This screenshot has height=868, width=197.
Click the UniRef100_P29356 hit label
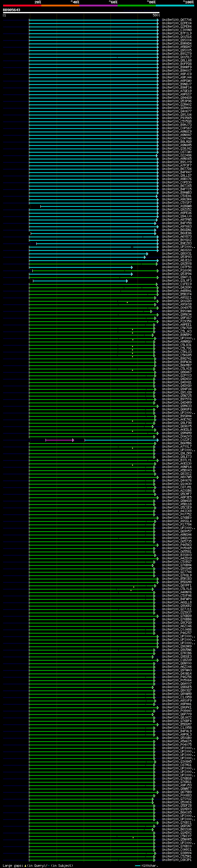click(x=176, y=321)
